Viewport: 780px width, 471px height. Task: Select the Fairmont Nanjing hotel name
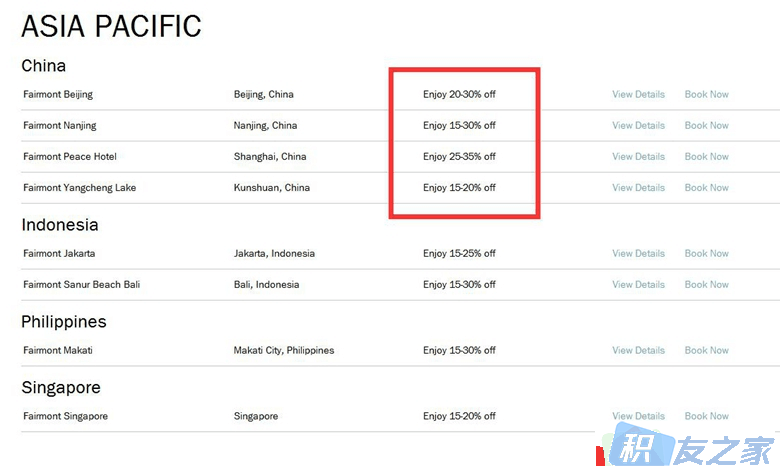point(60,125)
